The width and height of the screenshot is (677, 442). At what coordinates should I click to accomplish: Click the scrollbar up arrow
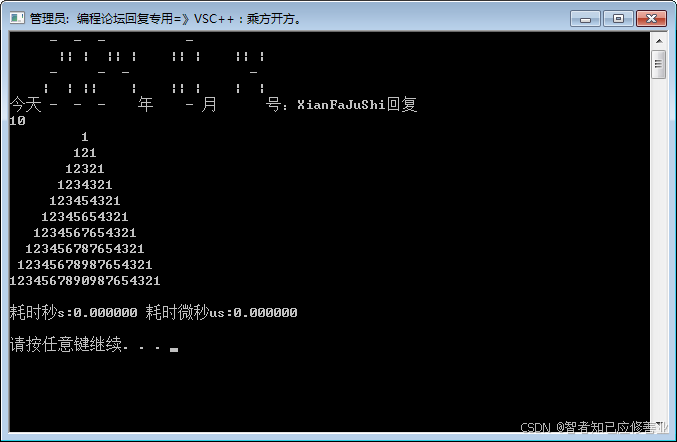(x=659, y=41)
